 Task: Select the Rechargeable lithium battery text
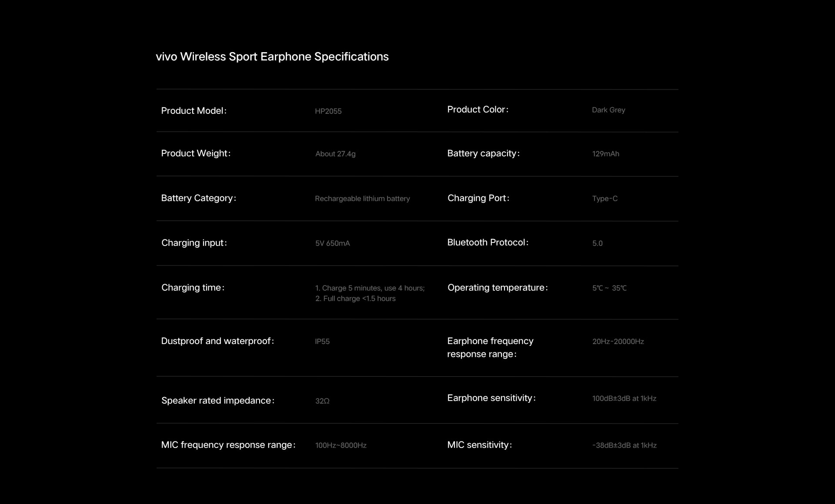(x=362, y=199)
